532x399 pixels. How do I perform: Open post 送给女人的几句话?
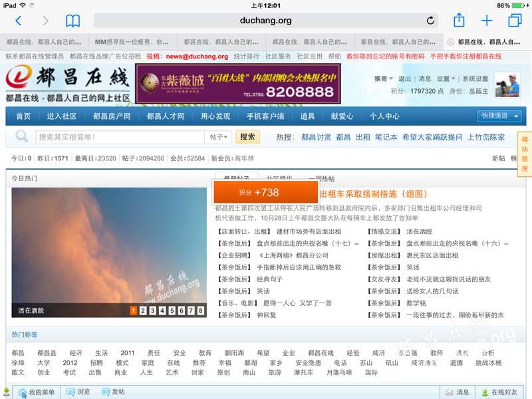432,291
